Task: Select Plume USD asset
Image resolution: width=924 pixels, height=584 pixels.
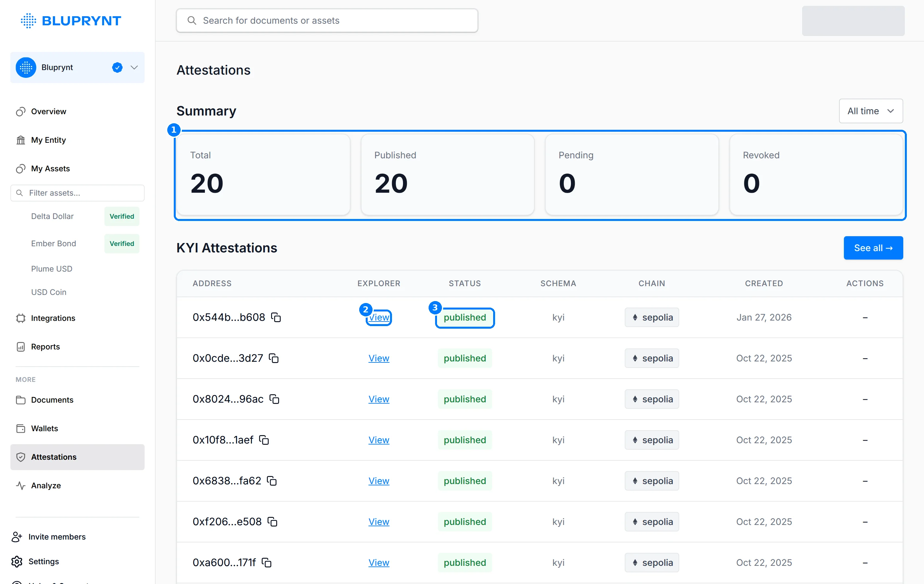Action: click(x=52, y=269)
